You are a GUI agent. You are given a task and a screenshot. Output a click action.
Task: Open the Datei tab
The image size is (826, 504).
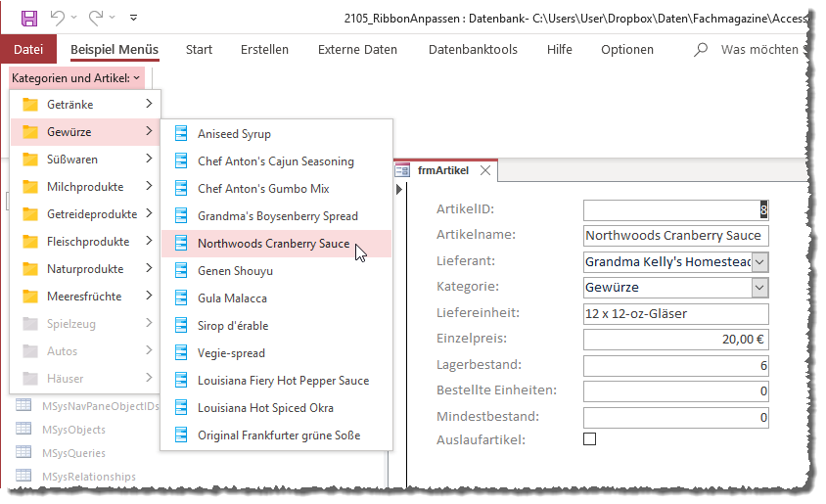tap(28, 50)
